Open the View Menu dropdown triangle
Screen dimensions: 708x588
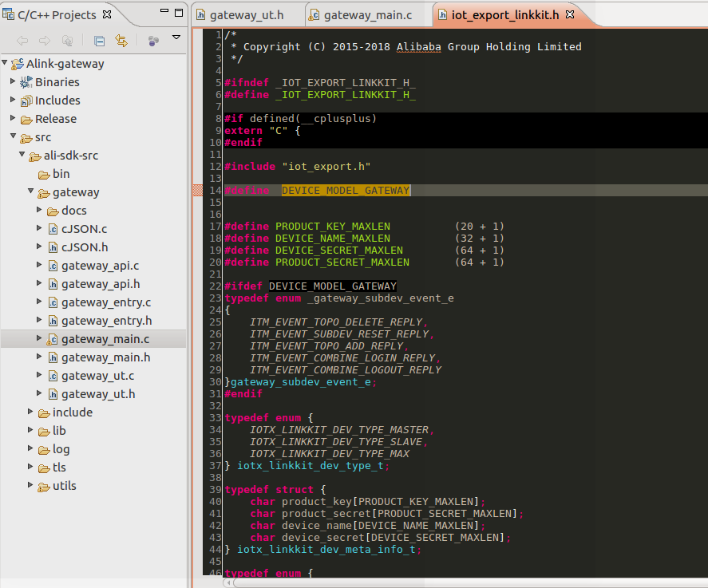(x=176, y=37)
